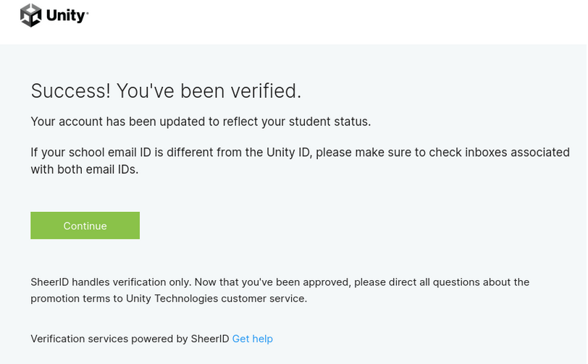588x364 pixels.
Task: Click "Unity Technologies customer service" text
Action: point(217,298)
